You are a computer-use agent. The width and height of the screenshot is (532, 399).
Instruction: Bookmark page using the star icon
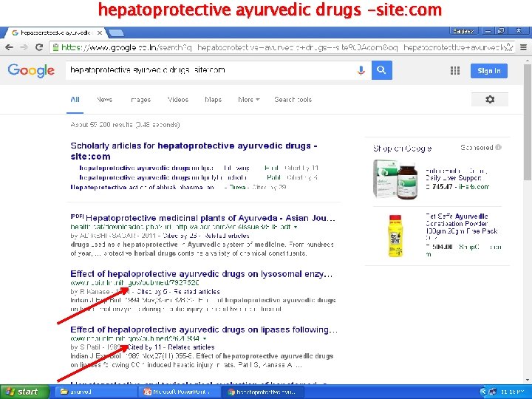pyautogui.click(x=509, y=47)
